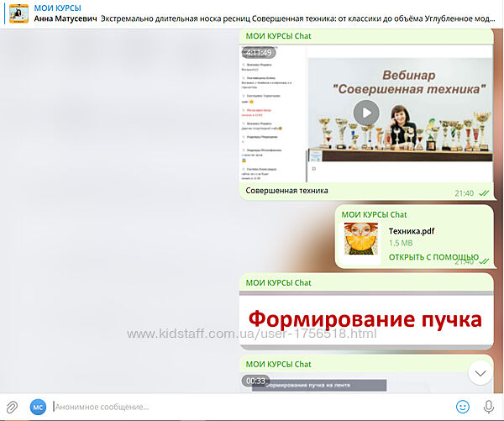Click the 4:11:49 video duration badge
Screen dimensions: 504x421
coord(260,52)
